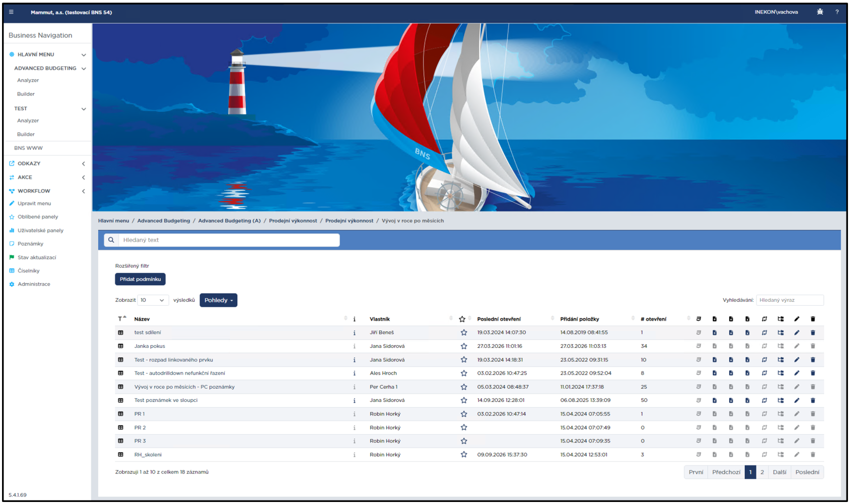
Task: Collapse the ADVANCED BUDGETING group
Action: pyautogui.click(x=83, y=68)
